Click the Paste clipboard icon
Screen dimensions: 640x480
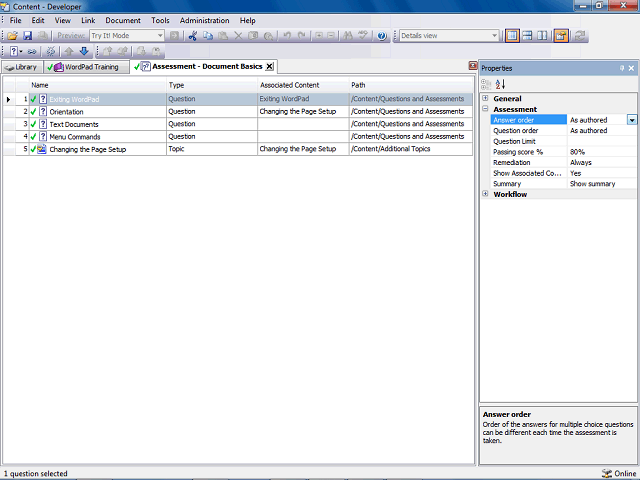click(x=223, y=36)
